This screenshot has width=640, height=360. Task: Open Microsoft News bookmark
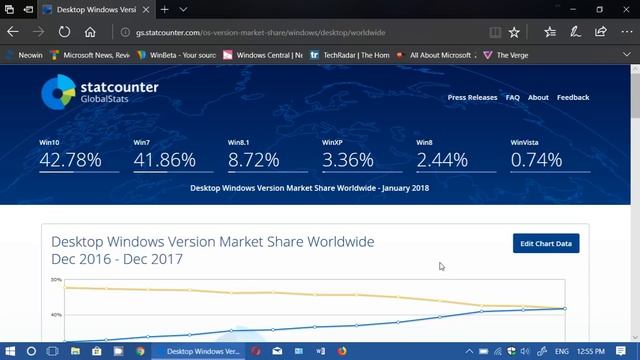click(x=90, y=55)
